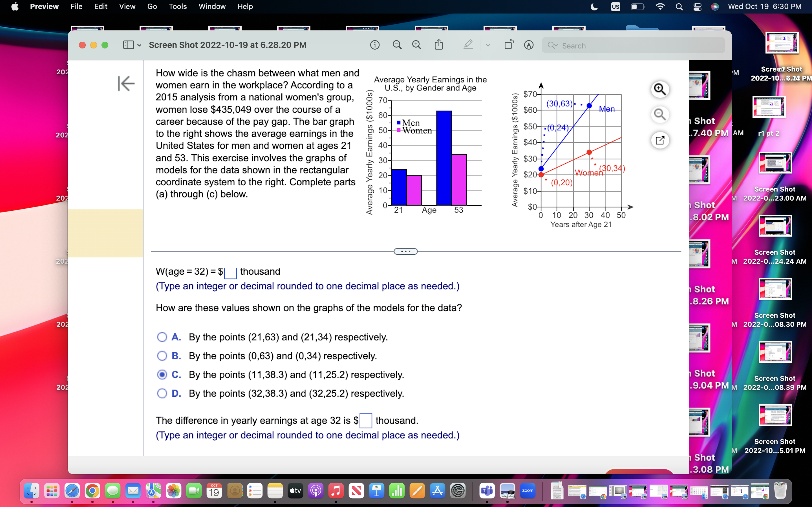This screenshot has width=812, height=507.
Task: Expand the chevron next to the Markup pencil
Action: (x=487, y=45)
